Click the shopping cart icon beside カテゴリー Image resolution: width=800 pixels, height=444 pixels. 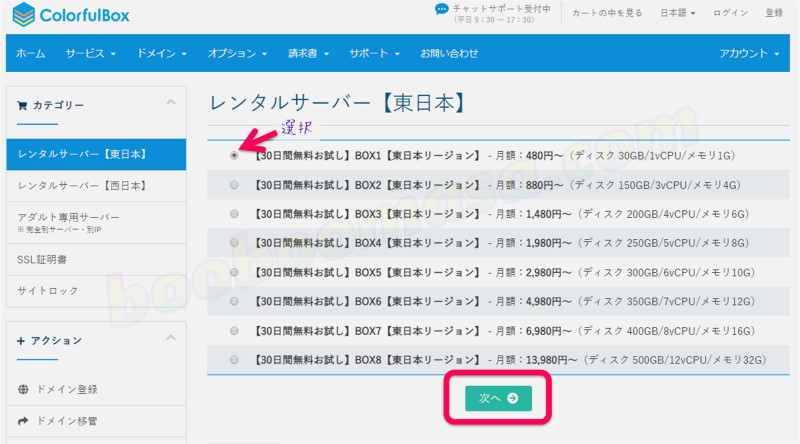click(x=22, y=106)
